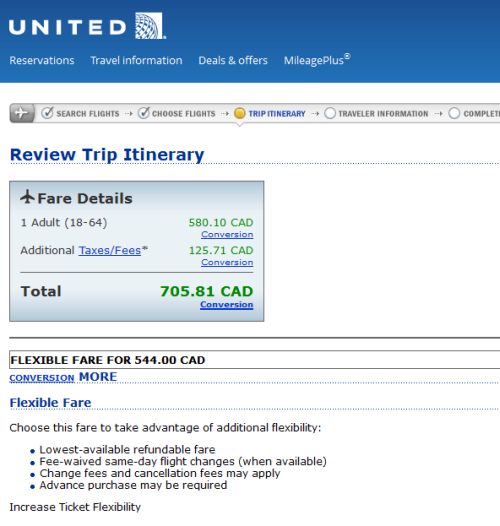Viewport: 500px width, 526px height.
Task: Click the Flexible Fare for 544.00 CAD box
Action: click(x=255, y=360)
